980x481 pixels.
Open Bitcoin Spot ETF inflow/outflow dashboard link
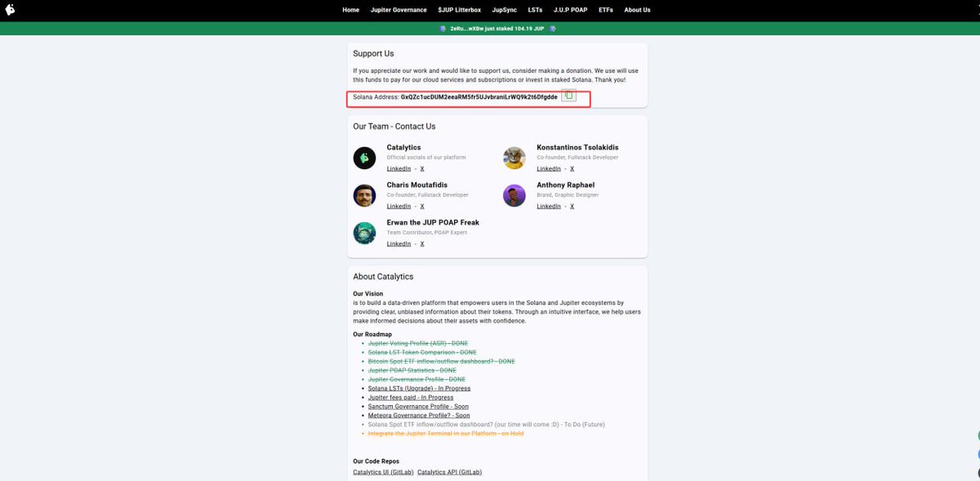[x=442, y=361]
